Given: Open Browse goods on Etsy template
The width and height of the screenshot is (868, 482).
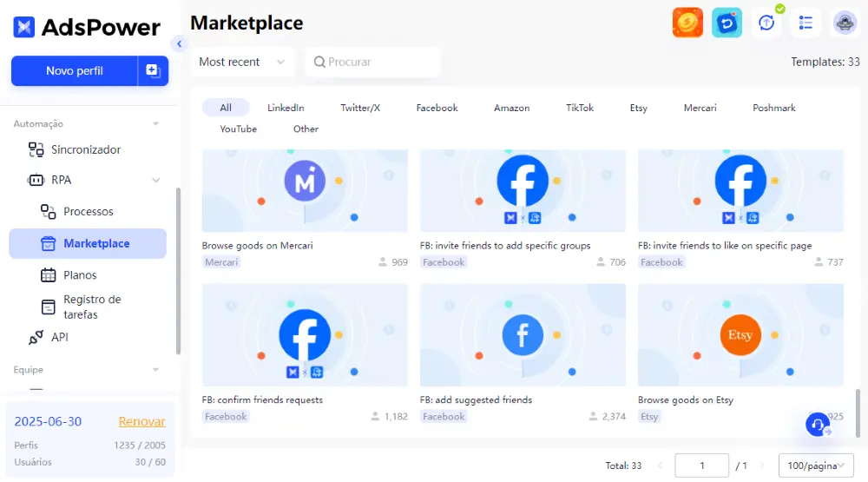Looking at the screenshot, I should (x=686, y=399).
